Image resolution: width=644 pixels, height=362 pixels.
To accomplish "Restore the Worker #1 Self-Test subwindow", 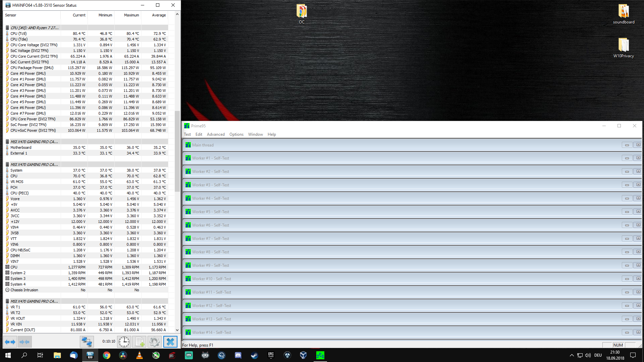I will 638,158.
